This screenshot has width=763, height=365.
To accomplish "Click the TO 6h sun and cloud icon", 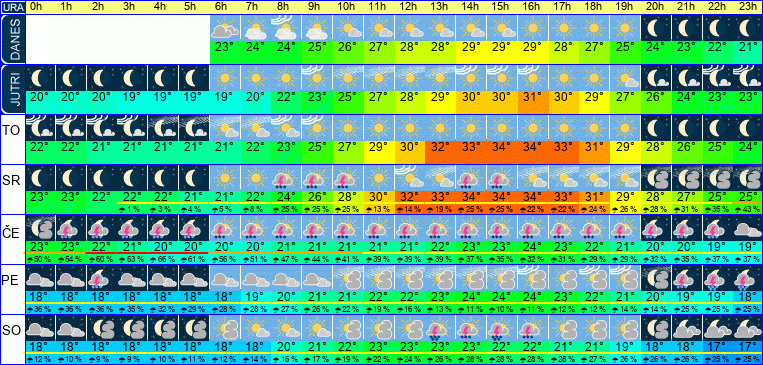I will tap(225, 128).
